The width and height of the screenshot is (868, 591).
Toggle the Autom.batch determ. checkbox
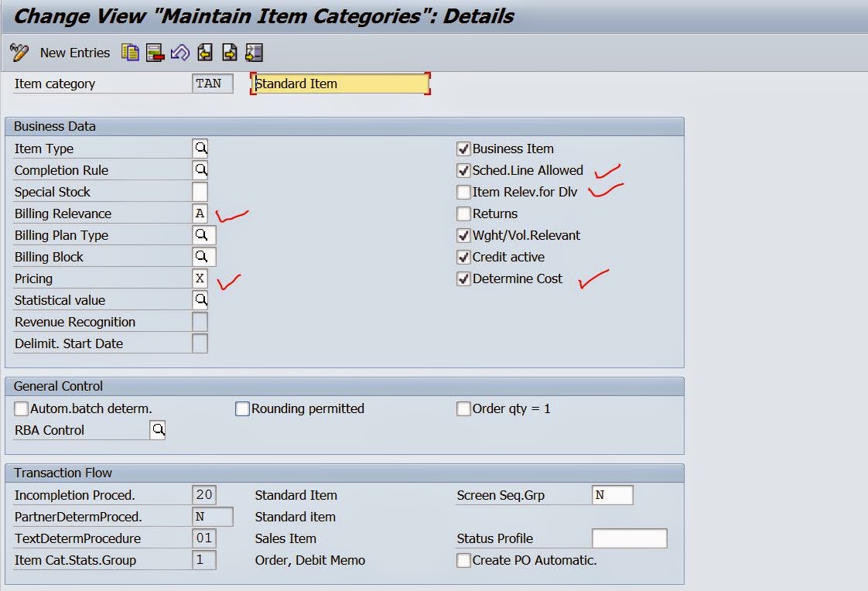(x=20, y=408)
